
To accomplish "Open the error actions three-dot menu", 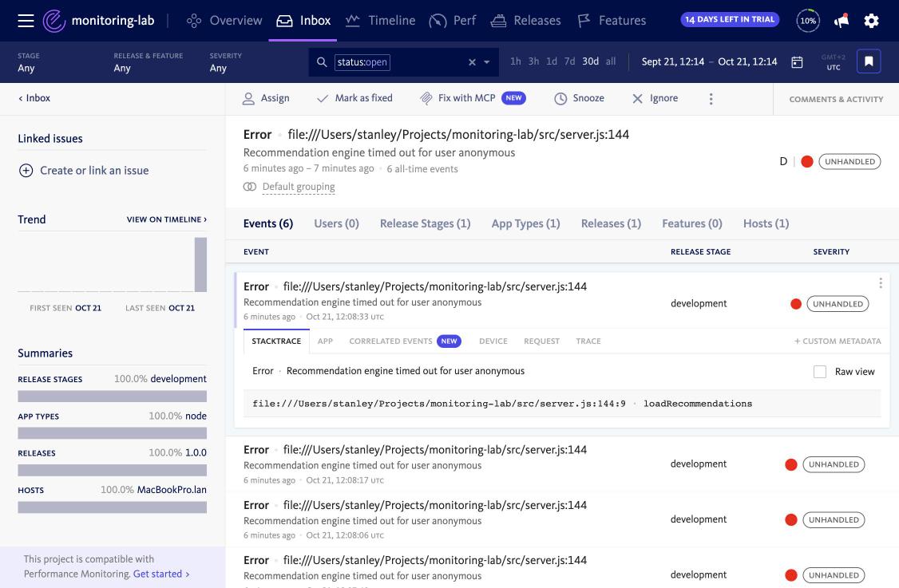I will click(711, 99).
